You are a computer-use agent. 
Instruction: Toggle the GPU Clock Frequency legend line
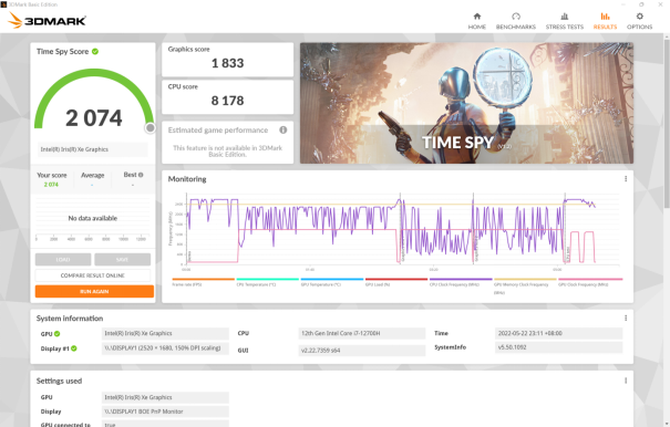point(590,282)
